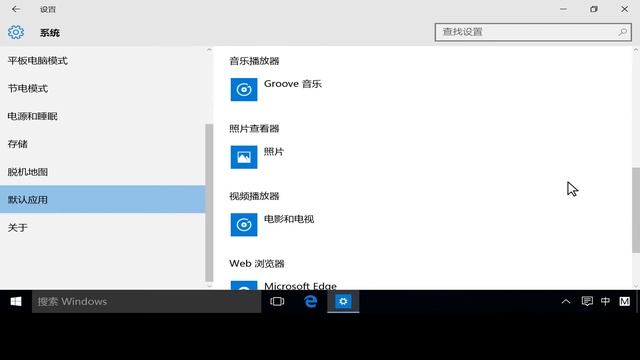The width and height of the screenshot is (640, 360).
Task: Click in the 查找设置 search field
Action: [533, 32]
